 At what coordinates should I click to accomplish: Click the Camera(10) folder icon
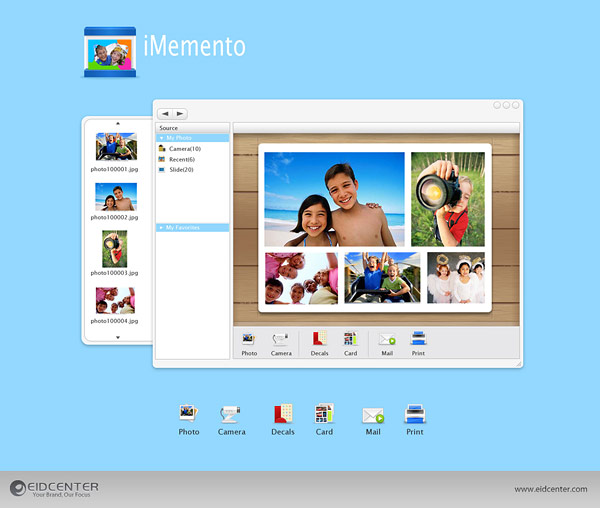pyautogui.click(x=162, y=148)
